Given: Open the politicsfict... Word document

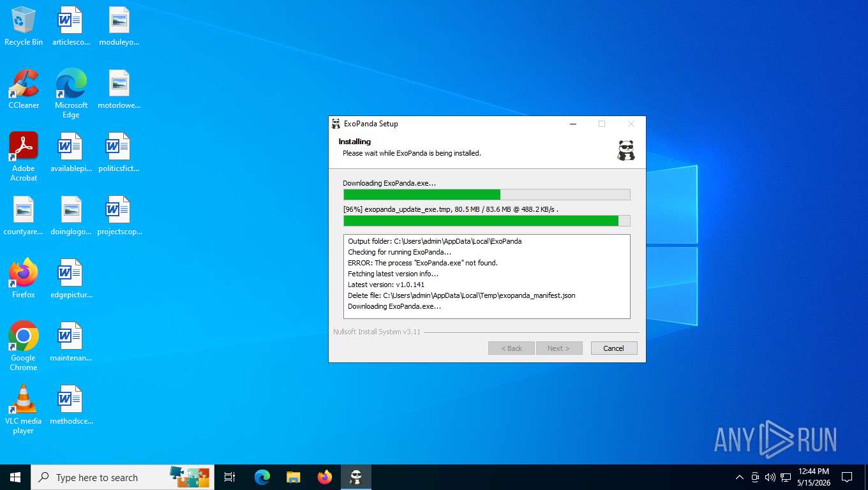Looking at the screenshot, I should pos(119,152).
